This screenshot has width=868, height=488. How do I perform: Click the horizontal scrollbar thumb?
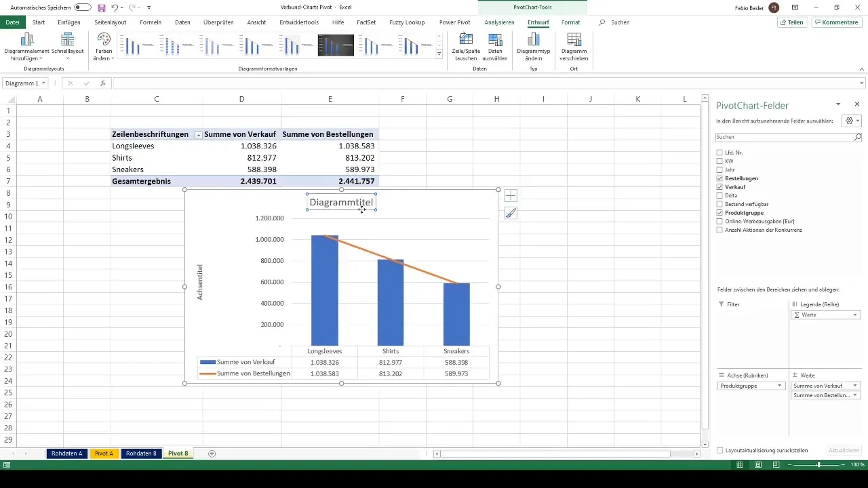[555, 453]
